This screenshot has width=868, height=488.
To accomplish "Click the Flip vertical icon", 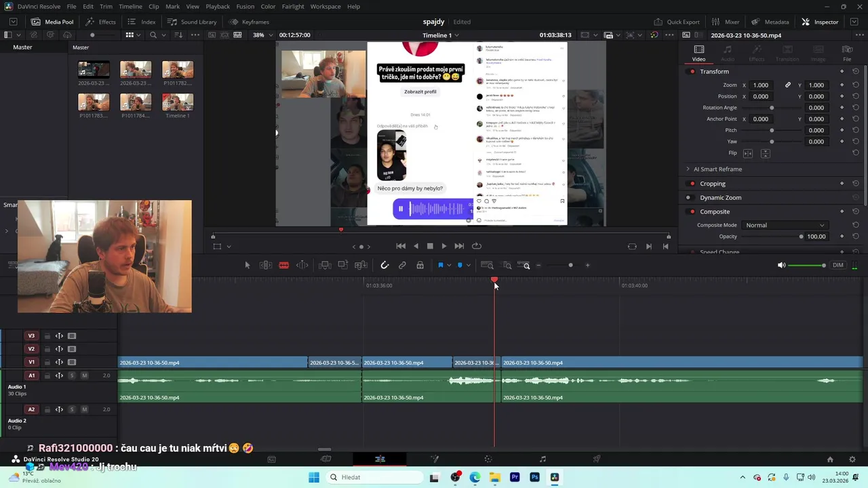I will point(765,153).
